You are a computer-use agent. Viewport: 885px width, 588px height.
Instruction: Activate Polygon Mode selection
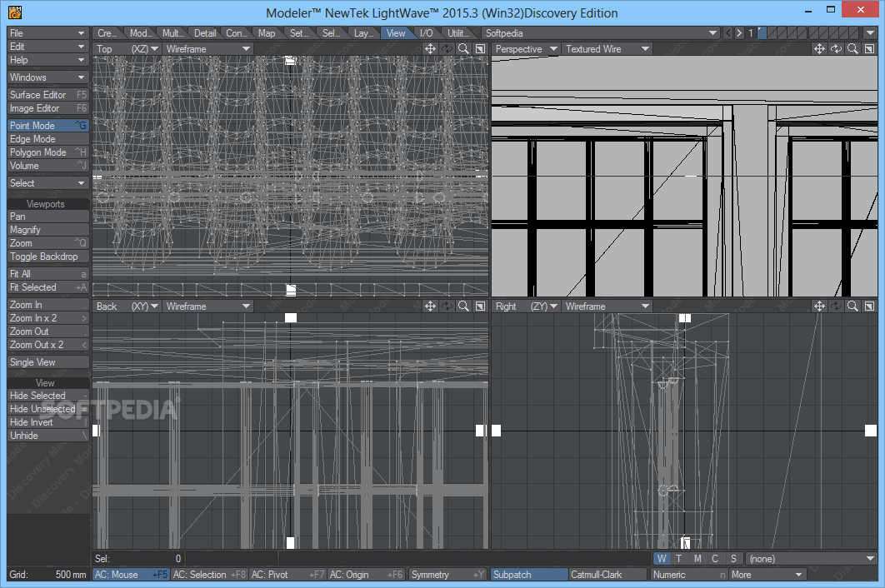[x=48, y=152]
